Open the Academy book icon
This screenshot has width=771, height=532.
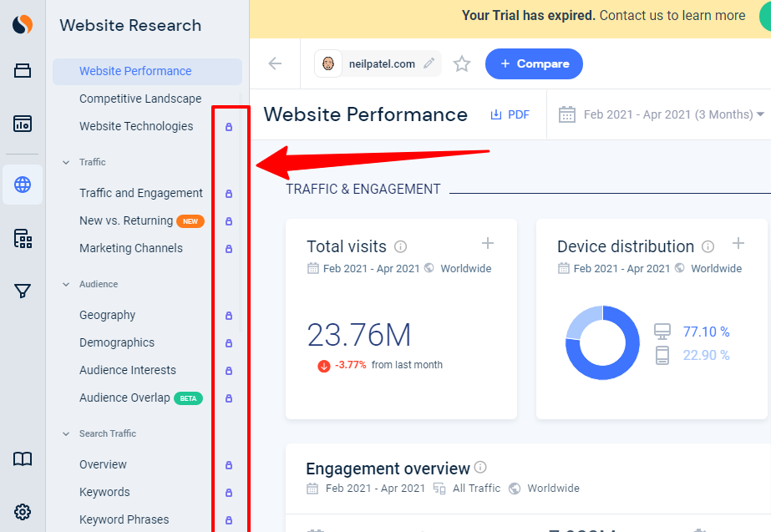[x=23, y=459]
